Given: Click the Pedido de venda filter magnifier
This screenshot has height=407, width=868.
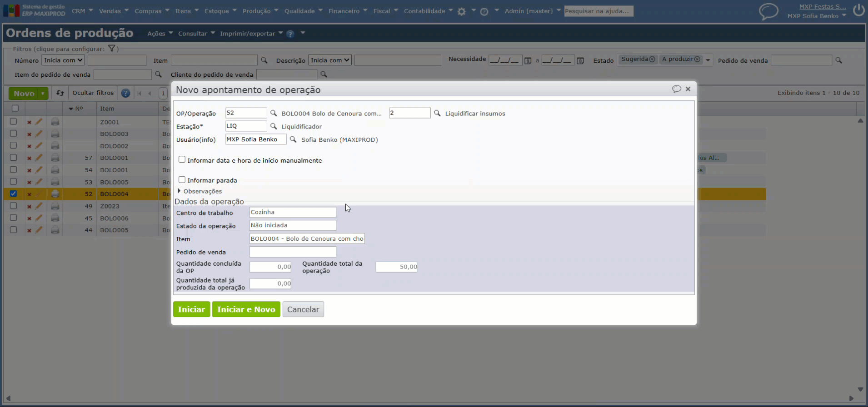Looking at the screenshot, I should [839, 60].
